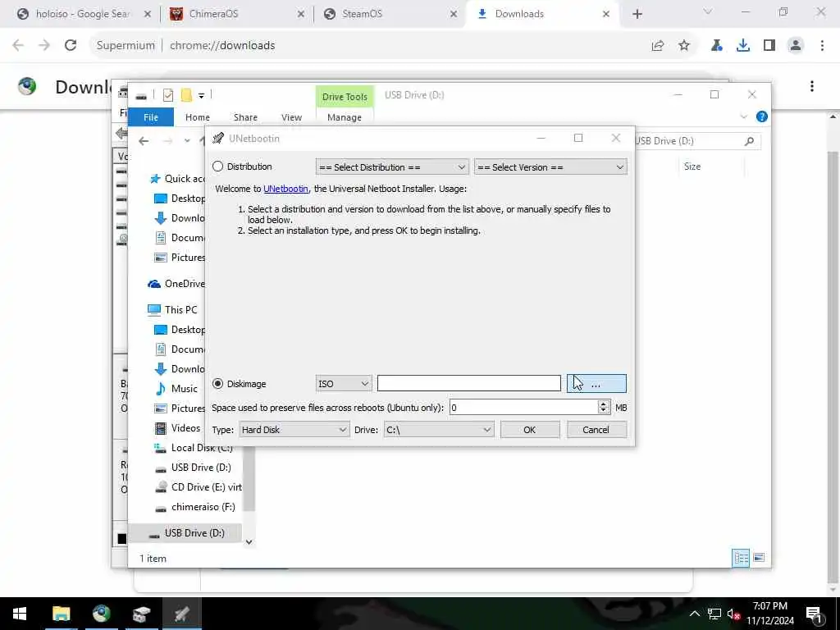Select highlighted USB Drive (D:) at bottom of tree
This screenshot has height=630, width=840.
185,532
